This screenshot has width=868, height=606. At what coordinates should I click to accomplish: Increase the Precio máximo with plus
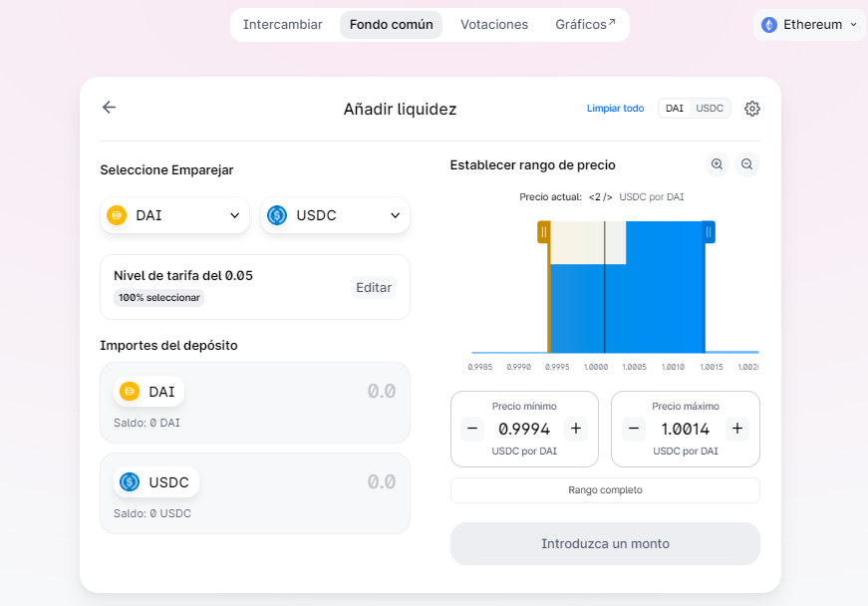[x=736, y=429]
